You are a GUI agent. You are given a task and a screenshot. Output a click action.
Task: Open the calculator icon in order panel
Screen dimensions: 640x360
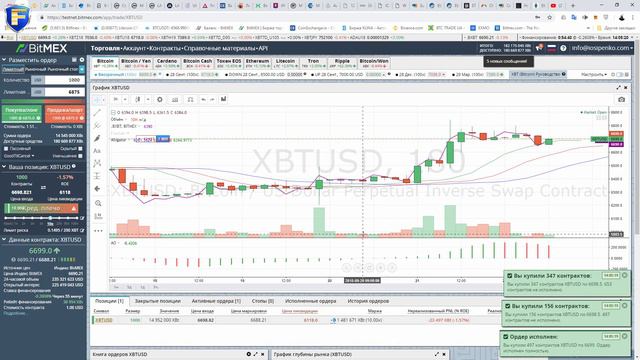point(74,60)
